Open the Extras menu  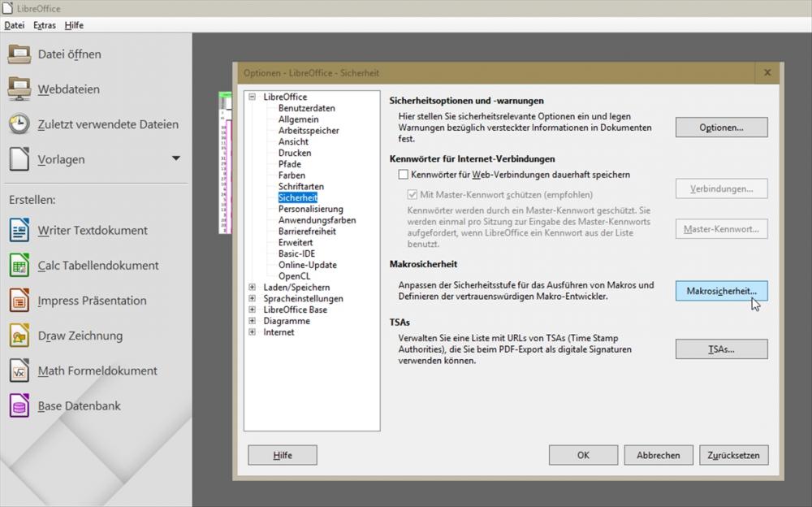(x=45, y=25)
